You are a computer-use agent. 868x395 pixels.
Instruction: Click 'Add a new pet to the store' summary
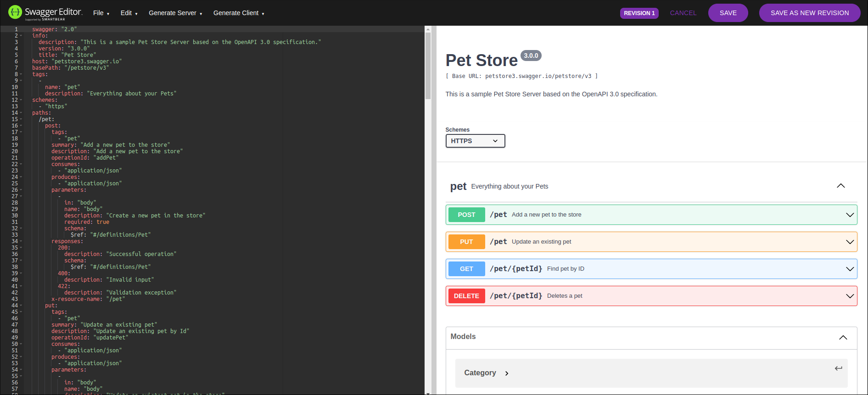[546, 215]
